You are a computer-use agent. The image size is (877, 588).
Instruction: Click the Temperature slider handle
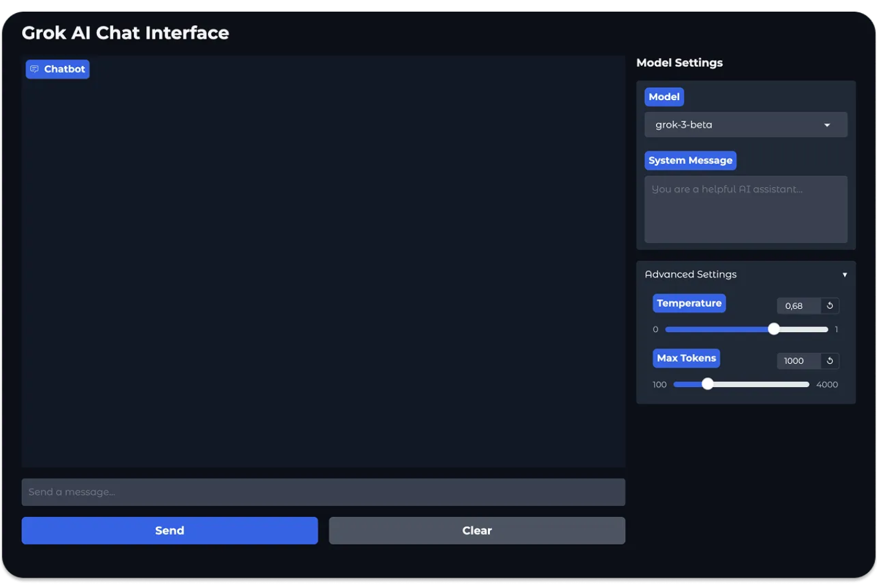(x=774, y=329)
